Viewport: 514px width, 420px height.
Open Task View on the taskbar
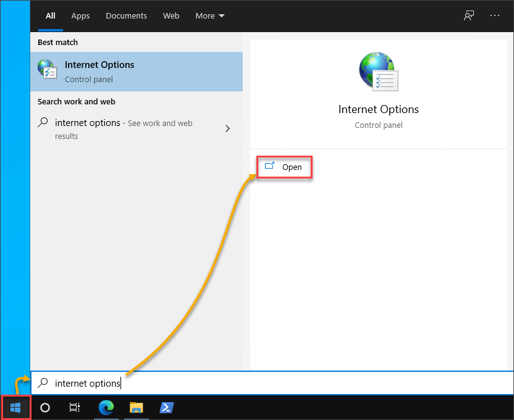pos(74,408)
